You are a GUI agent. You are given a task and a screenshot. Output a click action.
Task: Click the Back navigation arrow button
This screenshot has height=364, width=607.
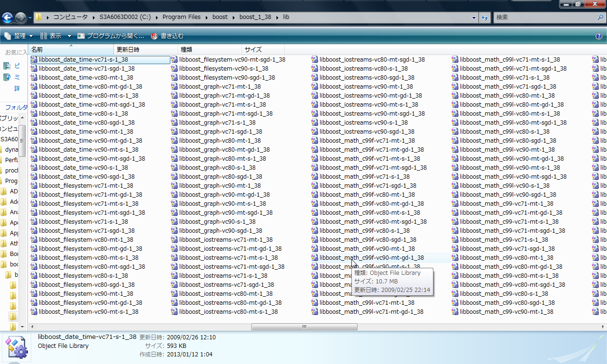8,18
